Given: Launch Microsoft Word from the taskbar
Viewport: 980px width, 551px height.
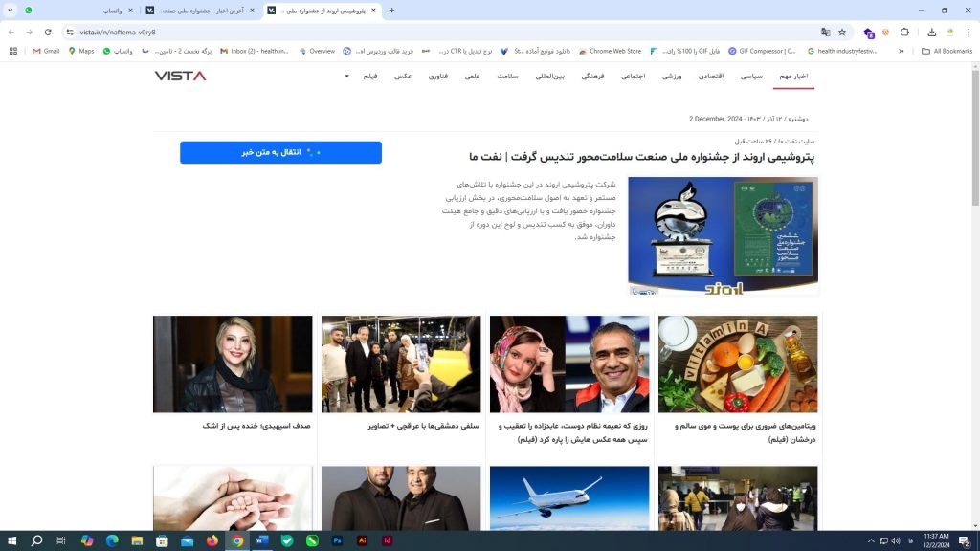Looking at the screenshot, I should 262,540.
